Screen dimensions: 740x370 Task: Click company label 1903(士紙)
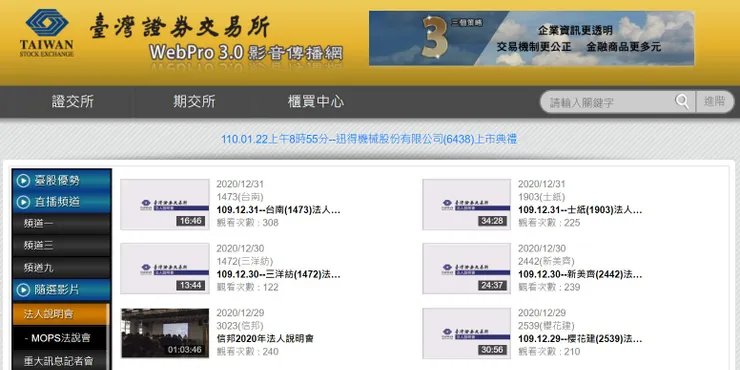pos(541,197)
